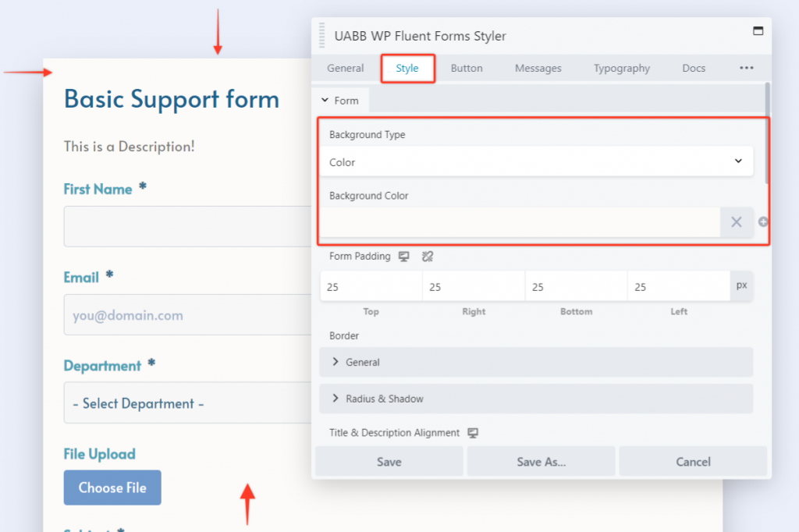
Task: Click the px unit indicator next to padding inputs
Action: 741,286
